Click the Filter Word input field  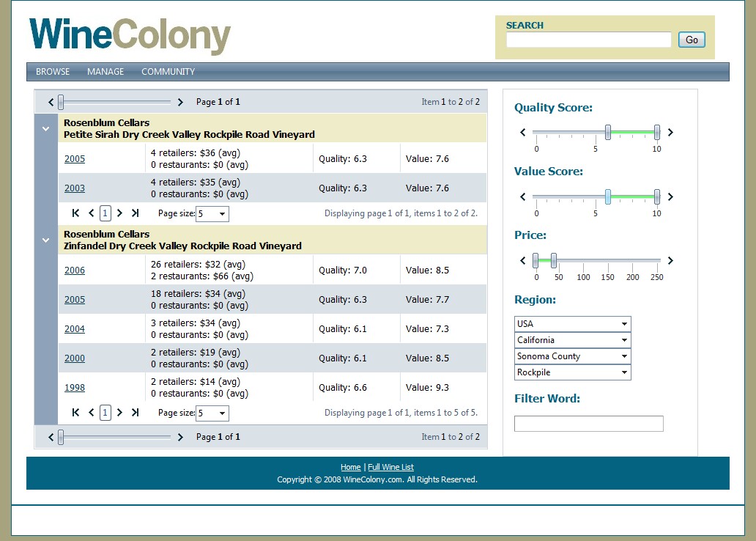point(589,424)
